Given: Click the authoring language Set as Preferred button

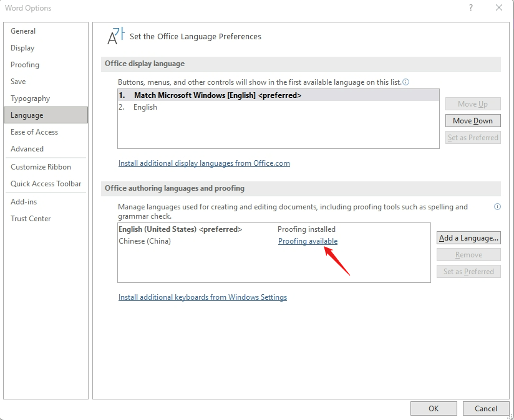Looking at the screenshot, I should (468, 271).
